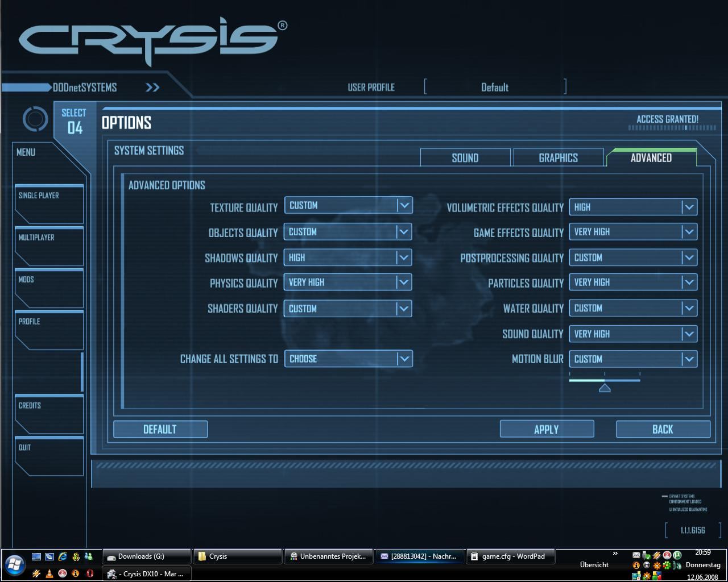Screen dimensions: 728x582
Task: Switch to Crysis DX10 taskbar window
Action: pos(146,573)
